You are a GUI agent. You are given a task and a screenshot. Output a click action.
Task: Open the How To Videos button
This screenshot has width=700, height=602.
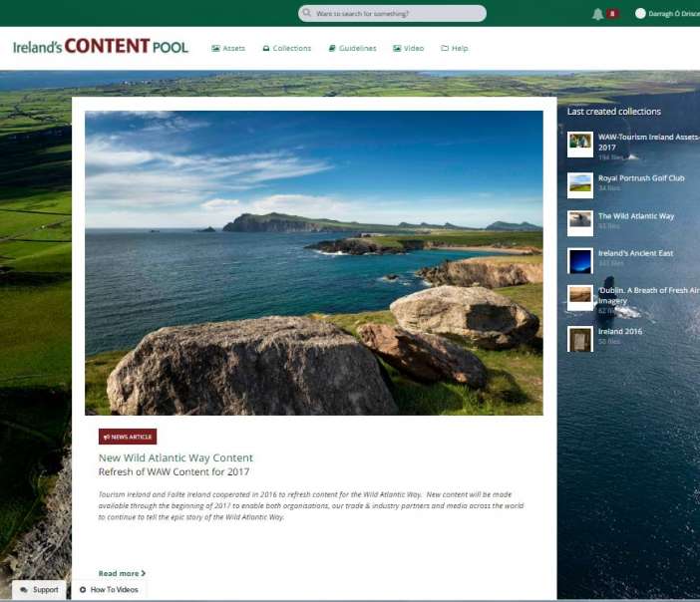coord(109,590)
